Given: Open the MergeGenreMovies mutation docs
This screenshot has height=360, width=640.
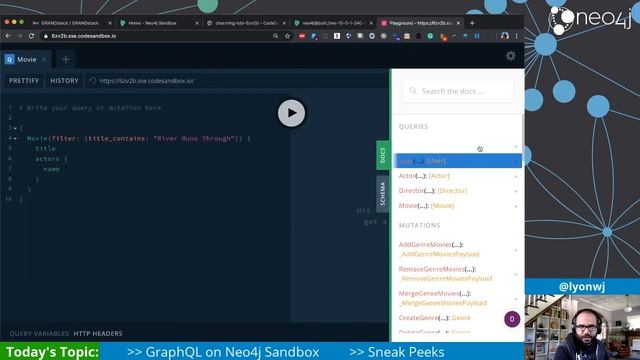Looking at the screenshot, I should [x=443, y=298].
